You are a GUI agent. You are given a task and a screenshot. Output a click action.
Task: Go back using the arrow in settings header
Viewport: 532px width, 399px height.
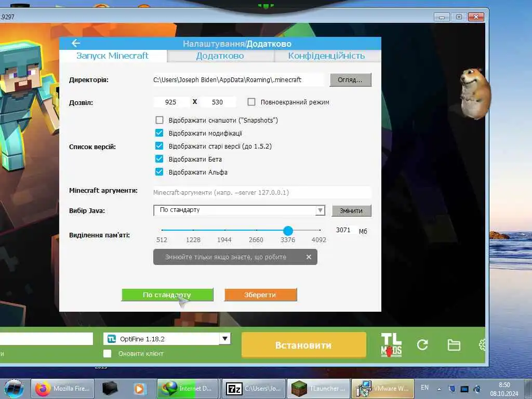coord(76,43)
